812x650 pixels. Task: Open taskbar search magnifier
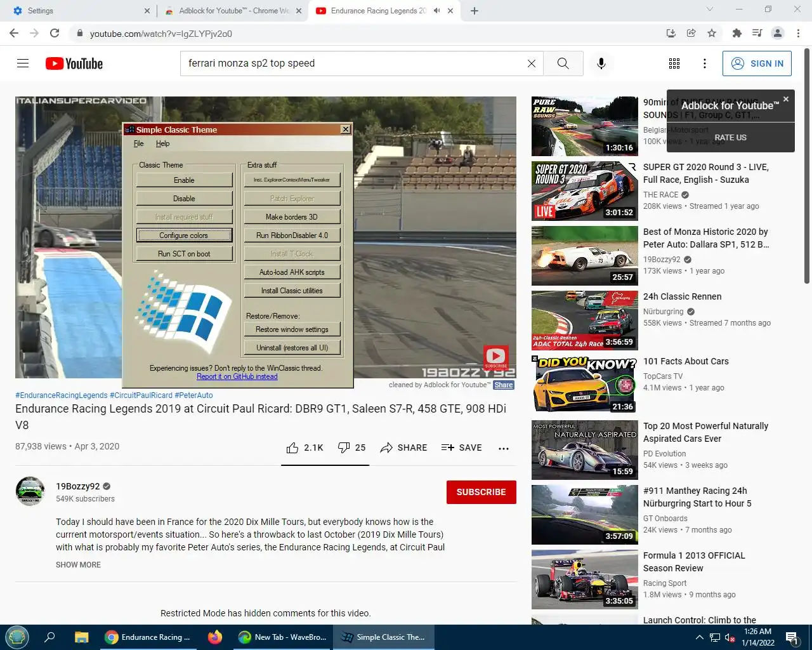pyautogui.click(x=49, y=637)
